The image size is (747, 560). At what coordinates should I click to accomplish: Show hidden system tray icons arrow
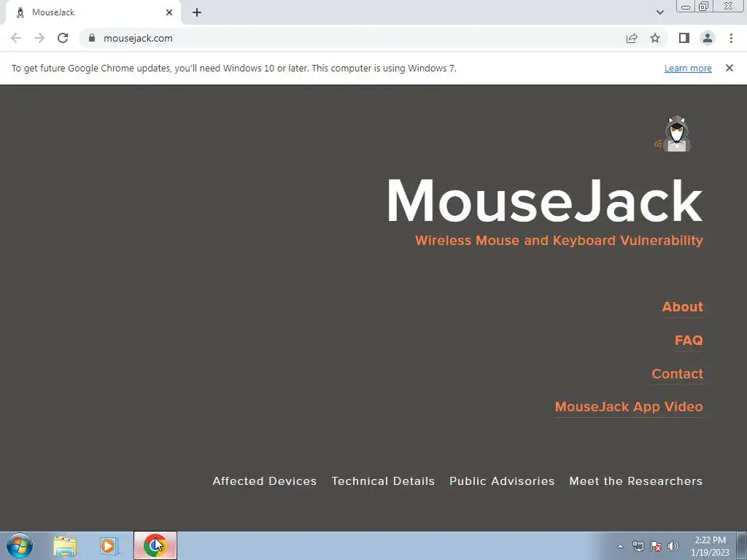coord(620,546)
